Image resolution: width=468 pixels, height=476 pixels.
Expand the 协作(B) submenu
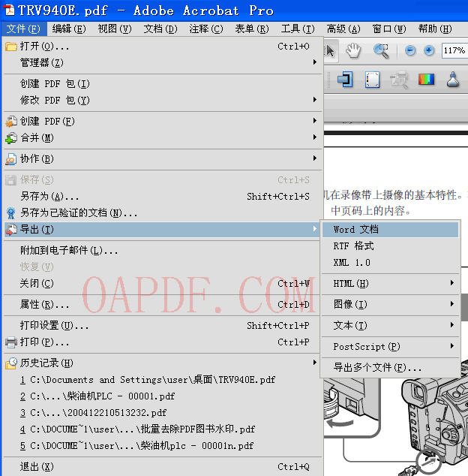click(x=163, y=158)
